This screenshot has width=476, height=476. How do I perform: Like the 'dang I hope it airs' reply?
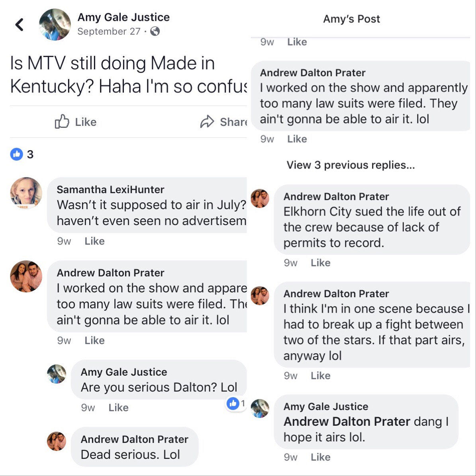coord(321,457)
